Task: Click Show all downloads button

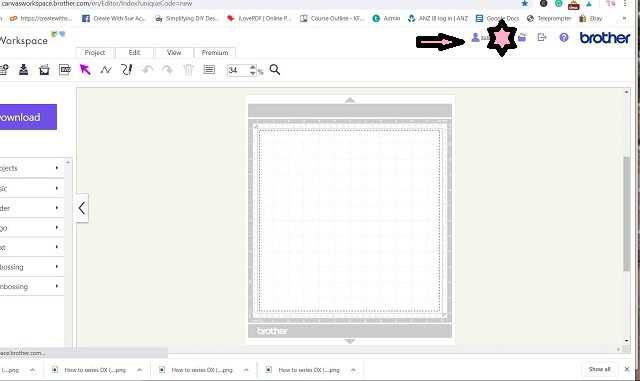Action: click(600, 369)
